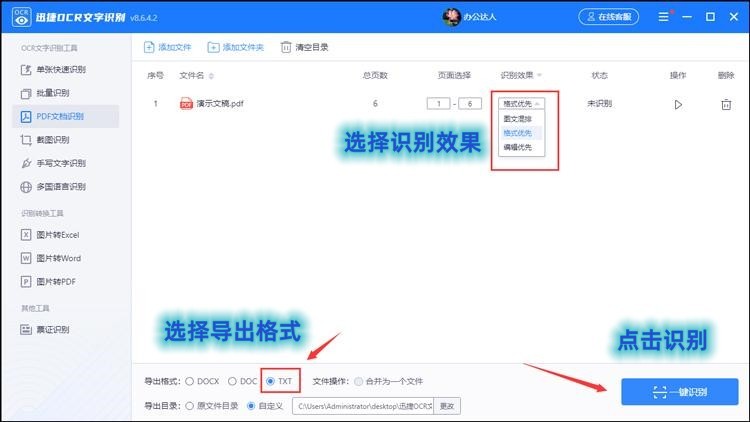Click the export path input field

(x=363, y=406)
